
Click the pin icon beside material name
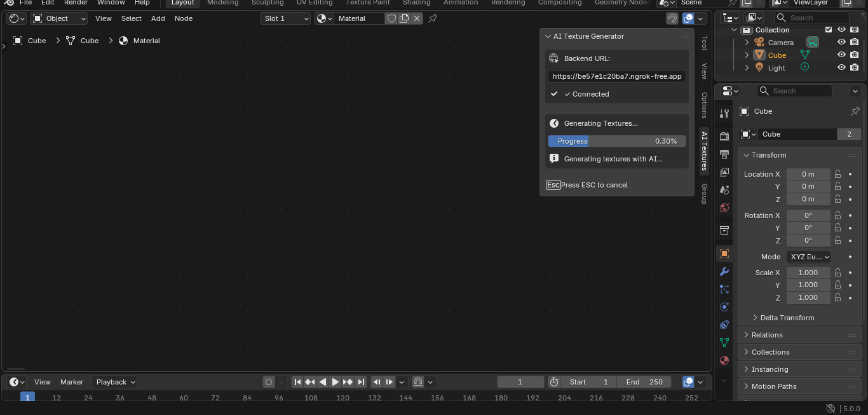click(433, 18)
